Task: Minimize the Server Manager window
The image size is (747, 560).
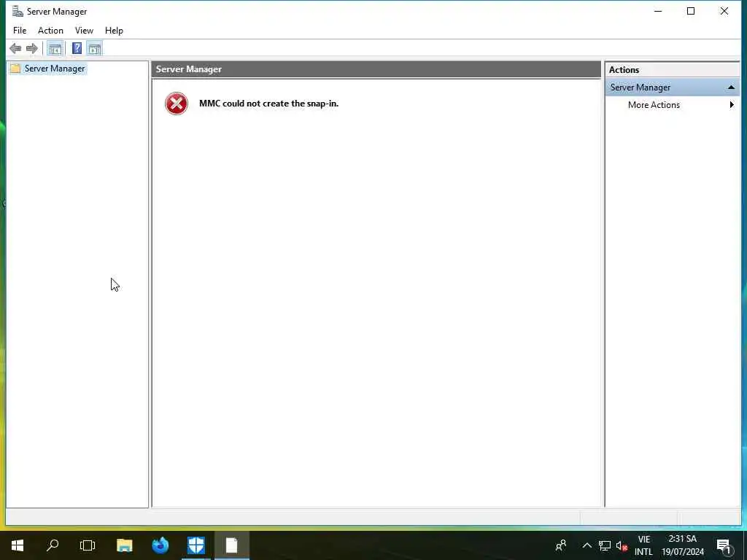Action: pyautogui.click(x=658, y=11)
